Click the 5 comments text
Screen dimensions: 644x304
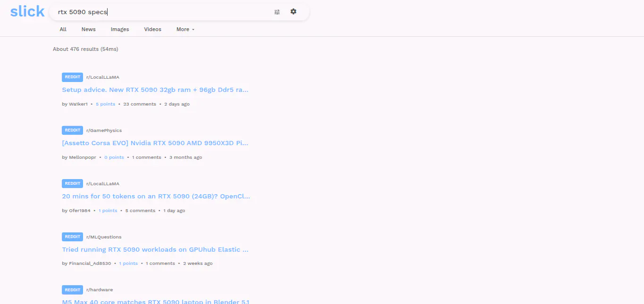(140, 211)
